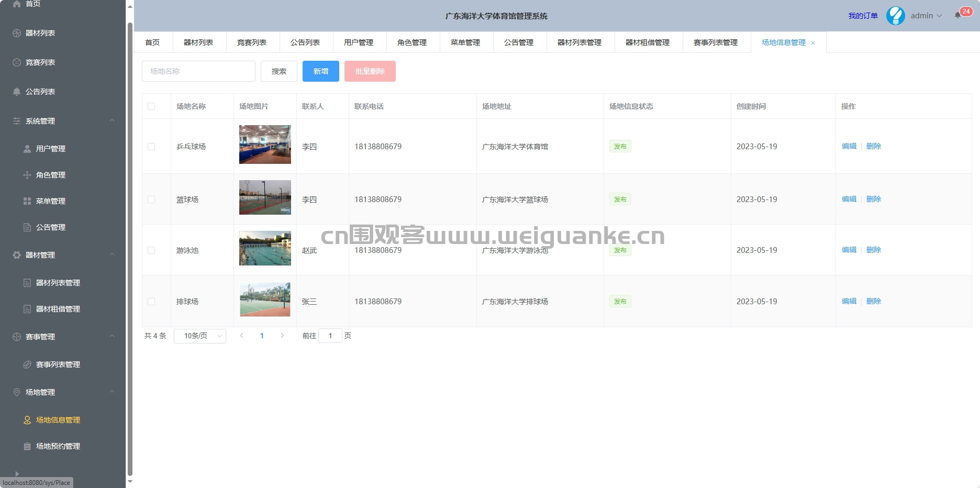Click the admin avatar icon
Viewport: 980px width, 488px height.
(x=895, y=16)
